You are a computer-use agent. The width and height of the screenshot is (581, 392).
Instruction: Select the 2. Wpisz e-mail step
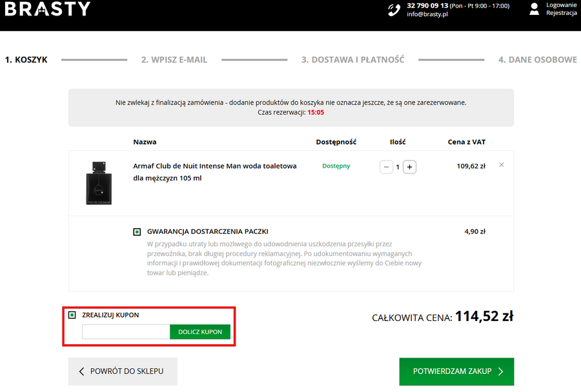174,60
